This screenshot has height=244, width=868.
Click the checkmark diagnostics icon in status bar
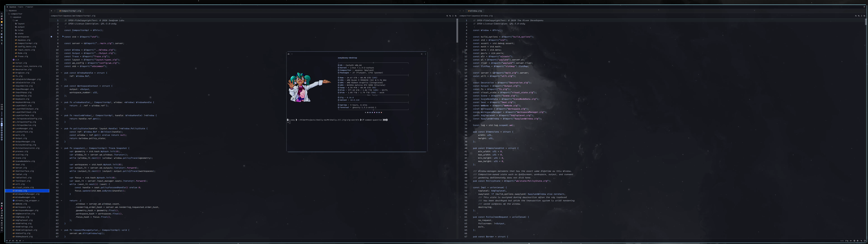23,241
